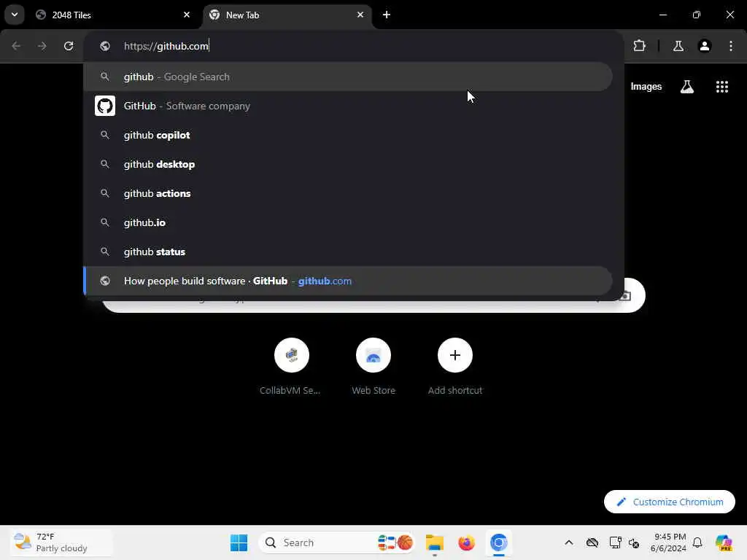Select 'github desktop' suggestion
The height and width of the screenshot is (560, 747).
(x=348, y=164)
